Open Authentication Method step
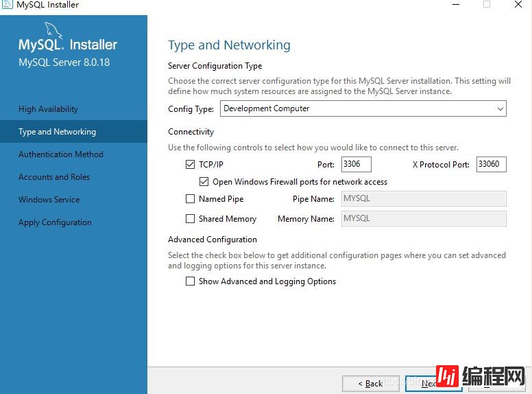 coord(61,154)
